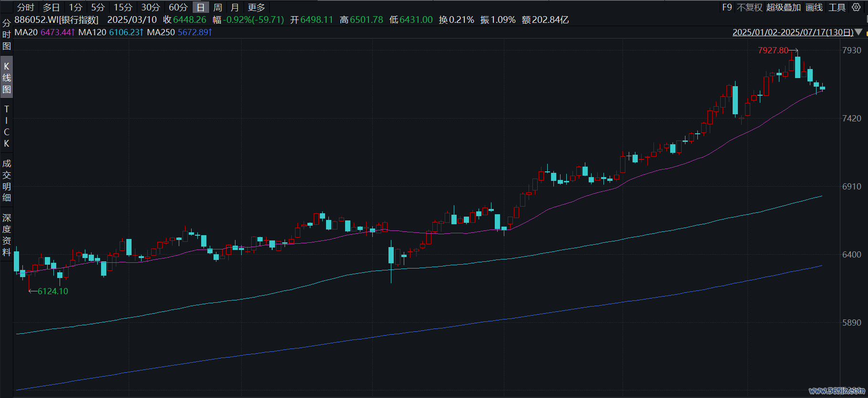Open the 工具 tools menu
The image size is (868, 398).
pyautogui.click(x=837, y=7)
